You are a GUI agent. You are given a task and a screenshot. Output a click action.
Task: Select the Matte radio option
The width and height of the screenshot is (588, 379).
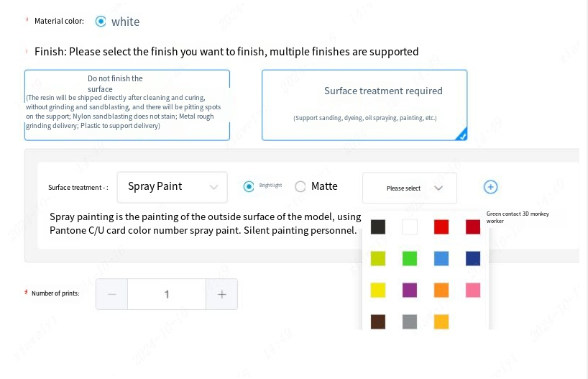coord(300,186)
